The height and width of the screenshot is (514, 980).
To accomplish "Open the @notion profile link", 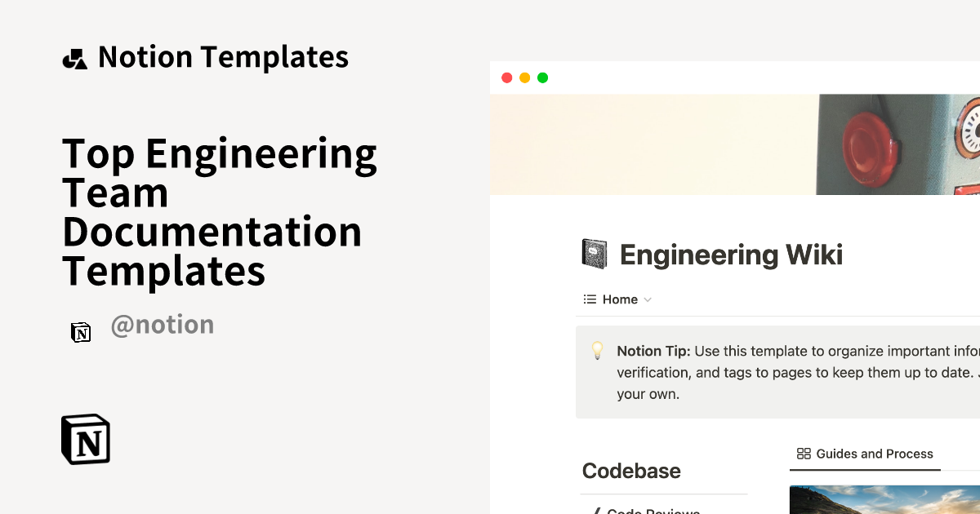I will (163, 324).
